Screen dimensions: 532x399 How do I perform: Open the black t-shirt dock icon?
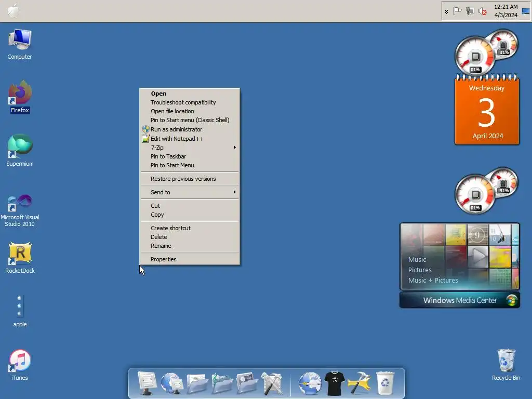tap(335, 383)
